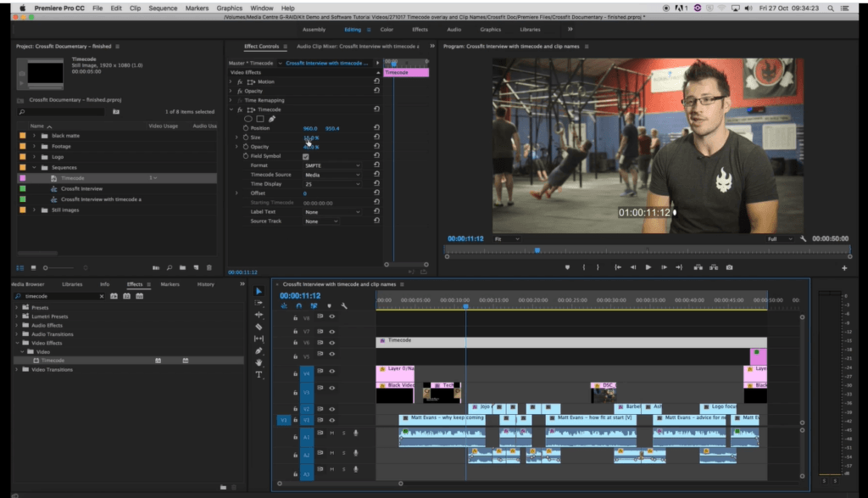
Task: Hide track V4 with eye icon
Action: 332,371
